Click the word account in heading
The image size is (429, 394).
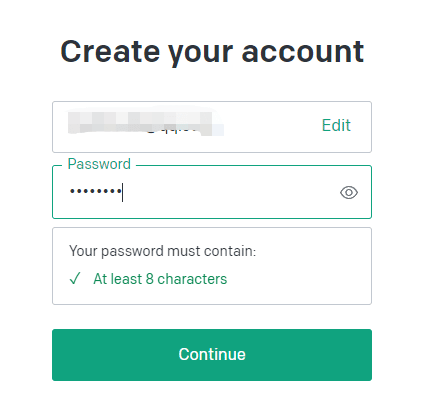coord(303,52)
